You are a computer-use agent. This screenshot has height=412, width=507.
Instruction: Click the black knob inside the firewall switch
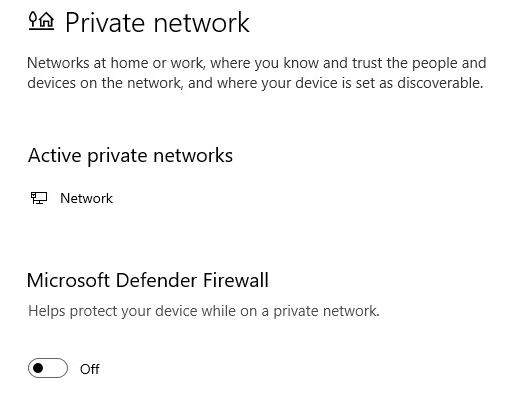(x=38, y=368)
